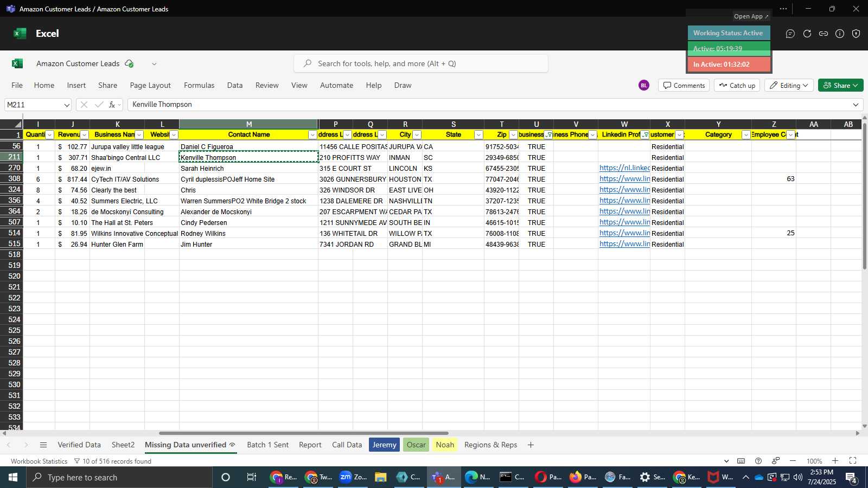Image resolution: width=868 pixels, height=488 pixels.
Task: Open the all sheets list icon
Action: point(43,445)
